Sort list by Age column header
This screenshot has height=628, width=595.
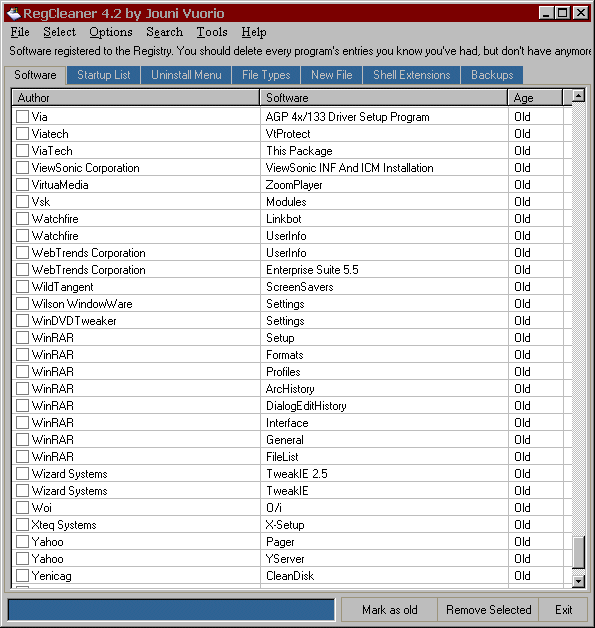pos(535,98)
